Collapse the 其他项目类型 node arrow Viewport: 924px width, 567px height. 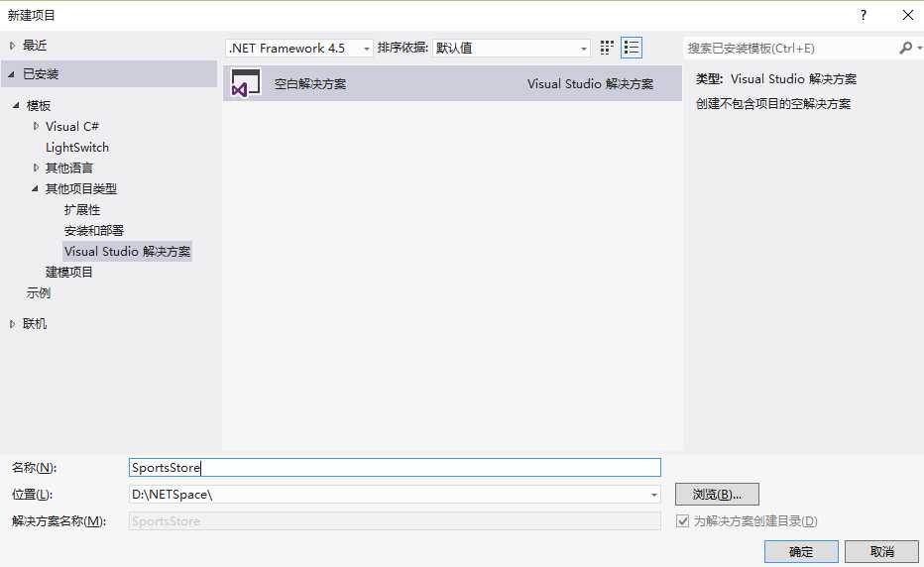coord(35,188)
